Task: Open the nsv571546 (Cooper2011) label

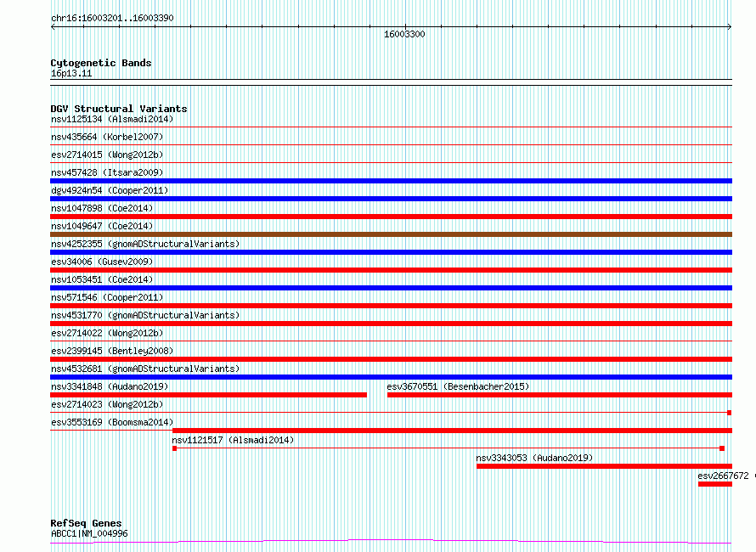Action: tap(107, 297)
